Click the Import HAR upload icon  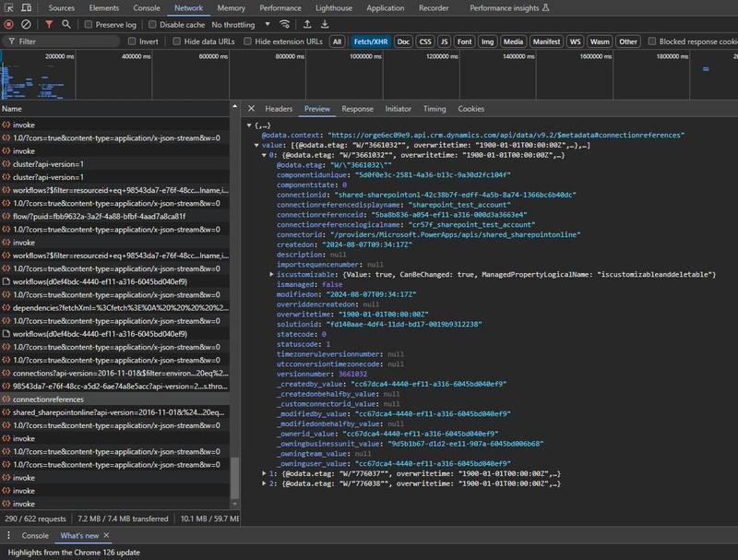click(305, 25)
